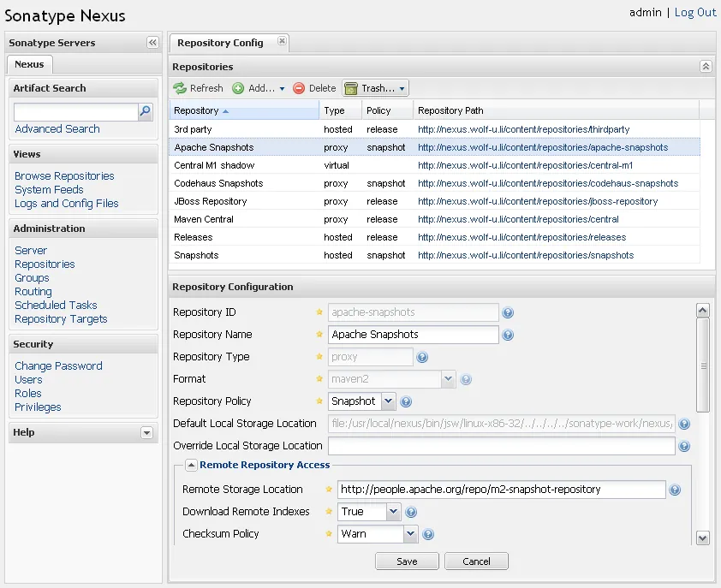This screenshot has height=588, width=721.
Task: Sort by the Type column header
Action: (x=340, y=110)
